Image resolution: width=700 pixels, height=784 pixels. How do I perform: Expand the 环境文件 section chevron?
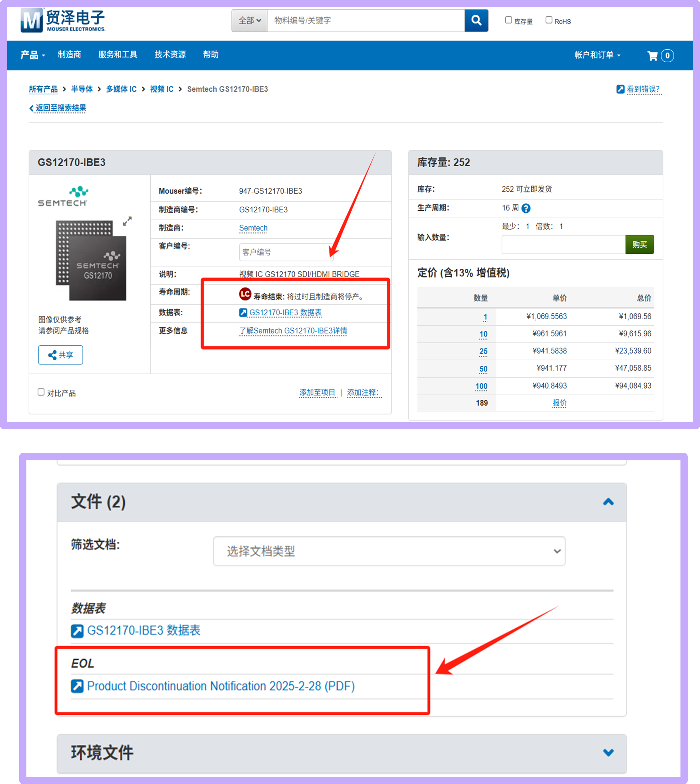pos(608,752)
